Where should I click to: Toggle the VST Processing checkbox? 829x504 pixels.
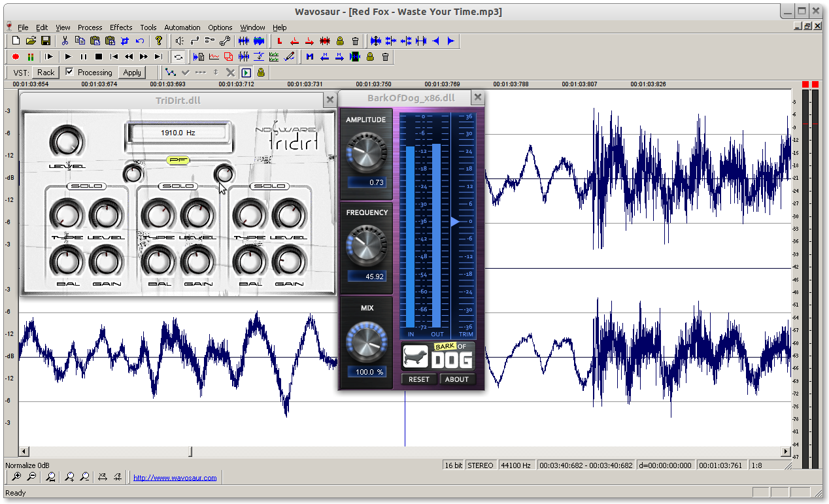point(70,72)
